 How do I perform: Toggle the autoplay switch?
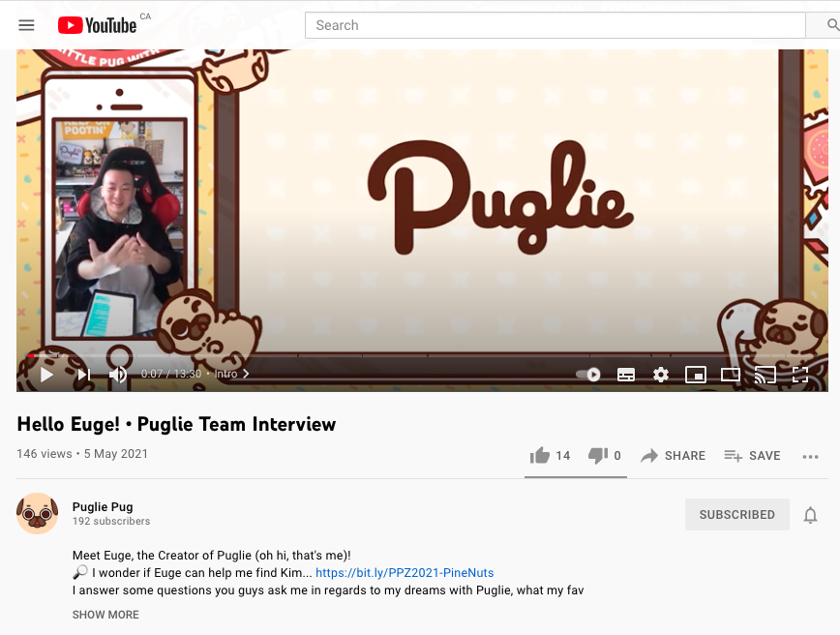point(588,375)
